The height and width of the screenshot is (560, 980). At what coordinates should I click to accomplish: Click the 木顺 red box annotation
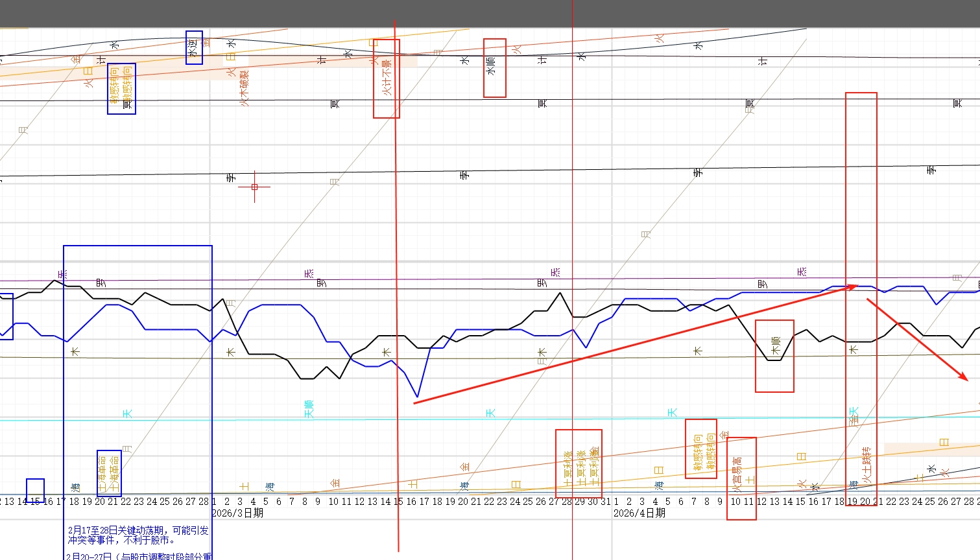click(x=774, y=356)
